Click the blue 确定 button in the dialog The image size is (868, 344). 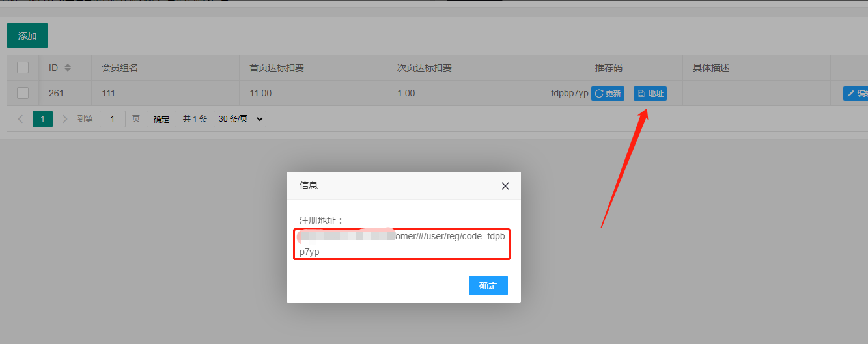click(x=488, y=285)
